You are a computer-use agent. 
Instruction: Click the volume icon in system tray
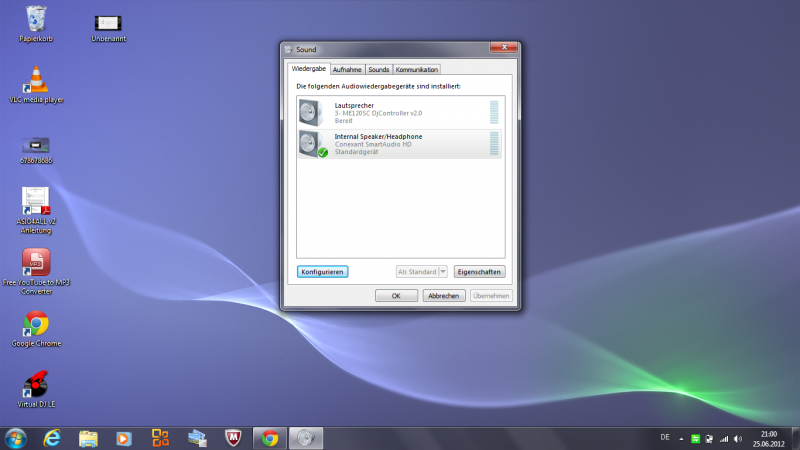click(737, 438)
